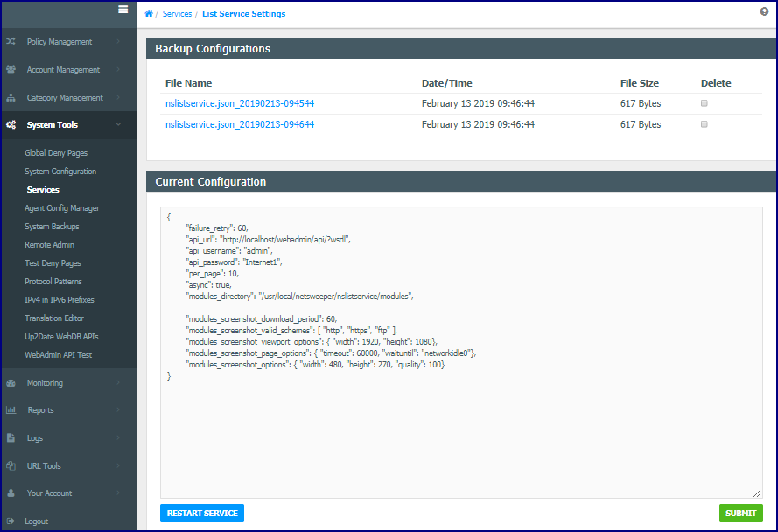
Task: Click the System Tools gears icon
Action: 11,124
